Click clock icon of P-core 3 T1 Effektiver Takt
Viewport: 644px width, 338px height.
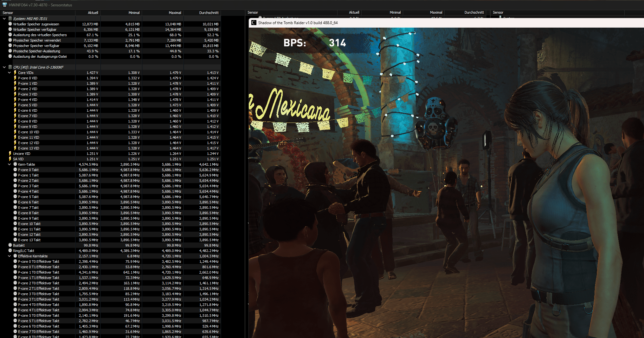click(x=15, y=299)
